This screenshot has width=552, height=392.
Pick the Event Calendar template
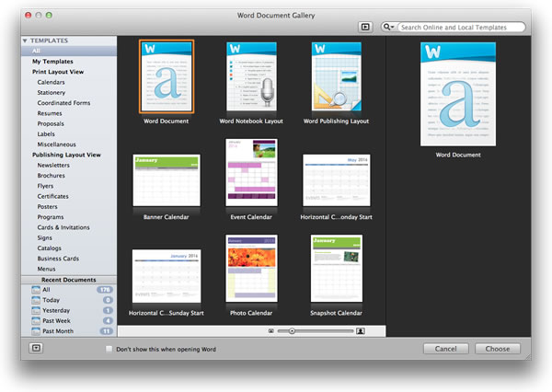click(251, 172)
